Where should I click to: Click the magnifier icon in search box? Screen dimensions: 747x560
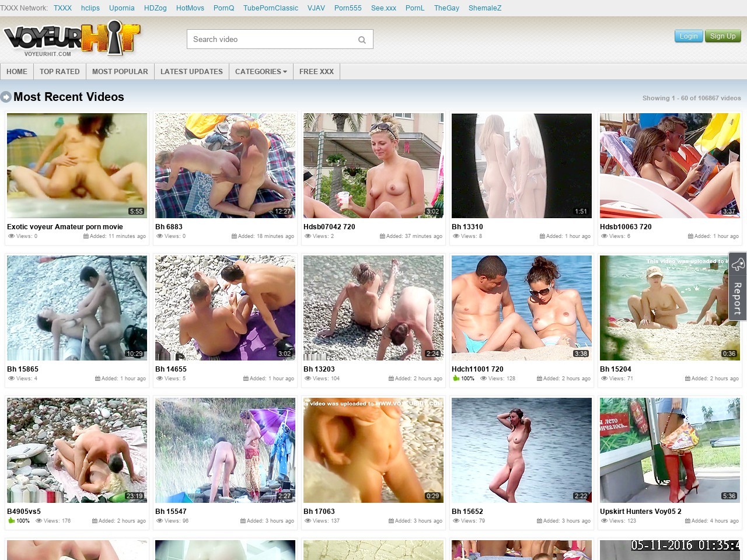coord(362,40)
